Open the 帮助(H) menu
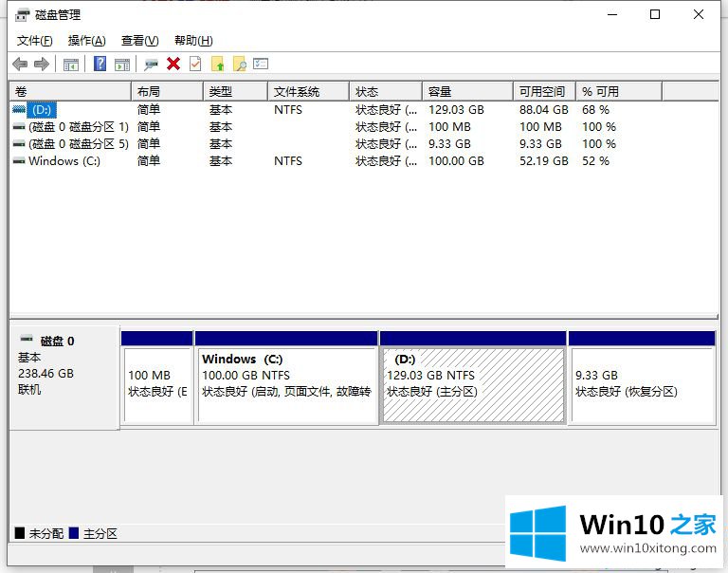The width and height of the screenshot is (728, 573). click(x=193, y=41)
